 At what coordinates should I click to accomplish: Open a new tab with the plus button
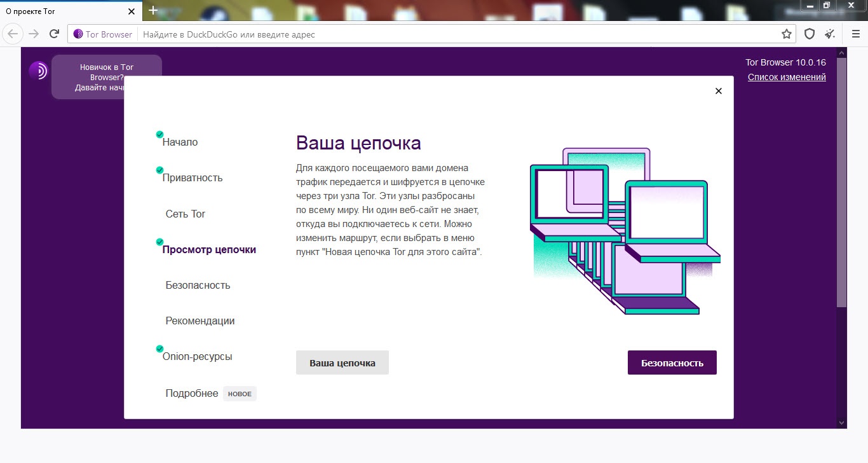pos(152,10)
